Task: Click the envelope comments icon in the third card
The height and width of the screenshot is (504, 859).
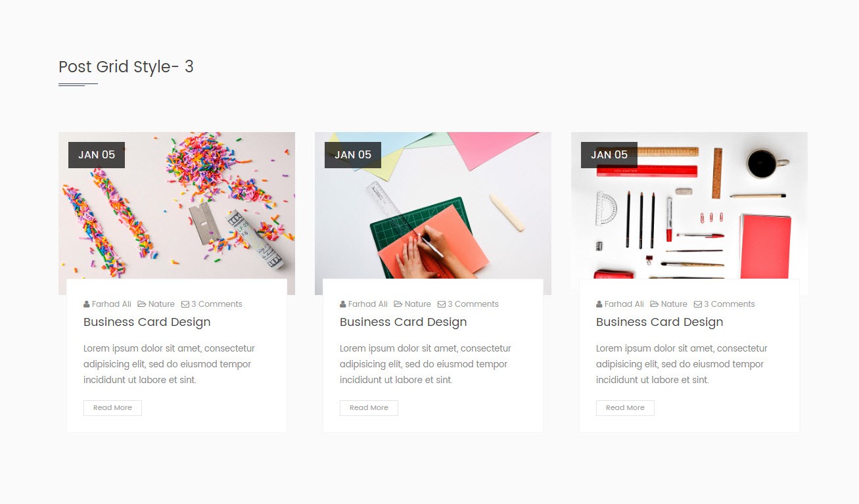Action: (698, 304)
